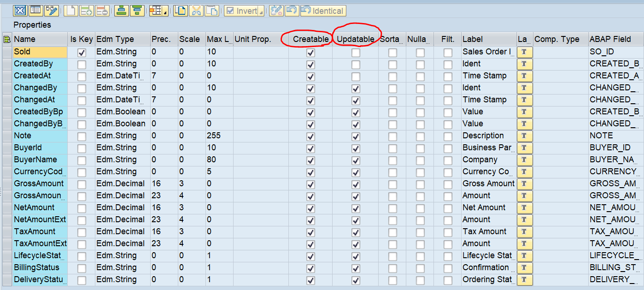Click the Identical button
The image size is (644, 290).
pos(323,11)
